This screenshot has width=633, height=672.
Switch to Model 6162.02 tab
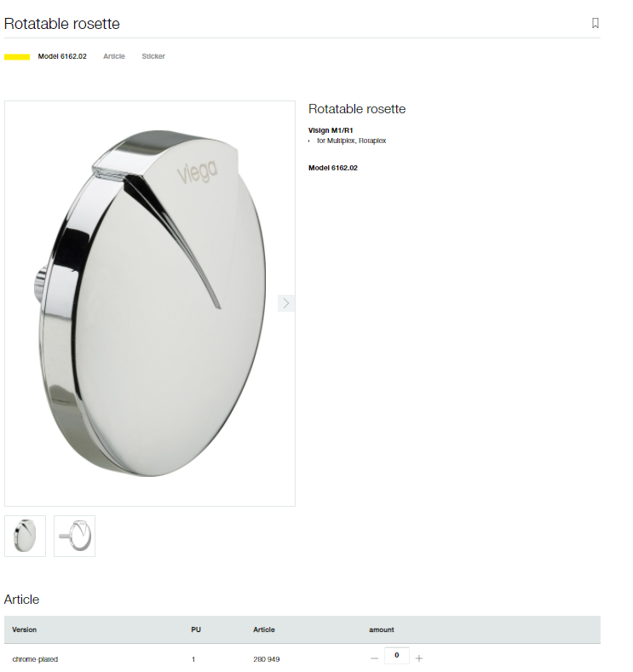(x=62, y=56)
